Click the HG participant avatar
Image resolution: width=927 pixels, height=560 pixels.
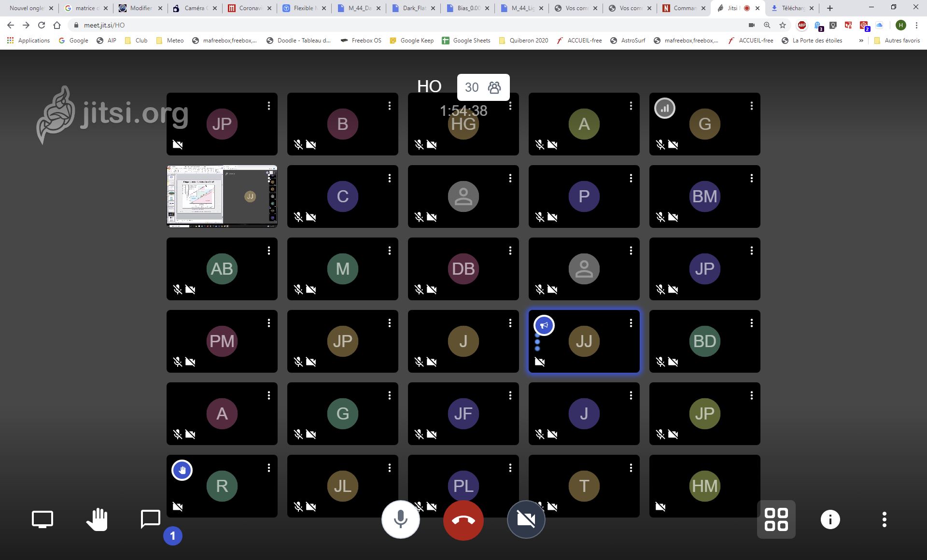(463, 124)
